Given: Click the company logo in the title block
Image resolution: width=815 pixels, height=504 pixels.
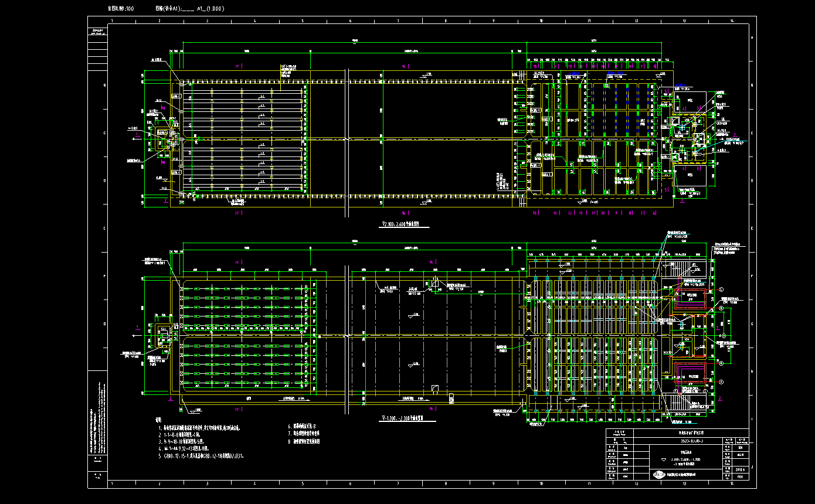Looking at the screenshot, I should [x=660, y=474].
